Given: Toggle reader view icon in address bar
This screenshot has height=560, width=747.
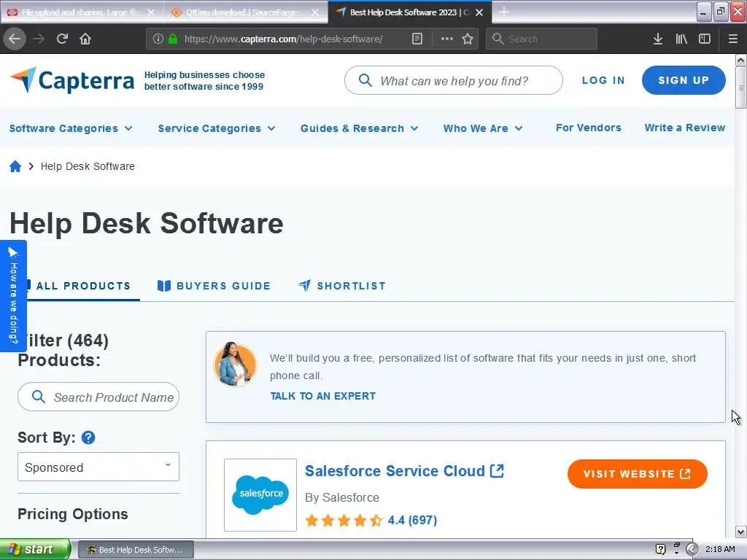Looking at the screenshot, I should pos(417,39).
